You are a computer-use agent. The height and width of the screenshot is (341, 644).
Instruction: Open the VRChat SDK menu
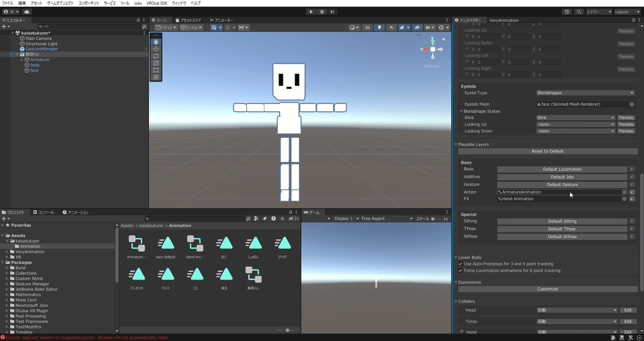pyautogui.click(x=156, y=3)
